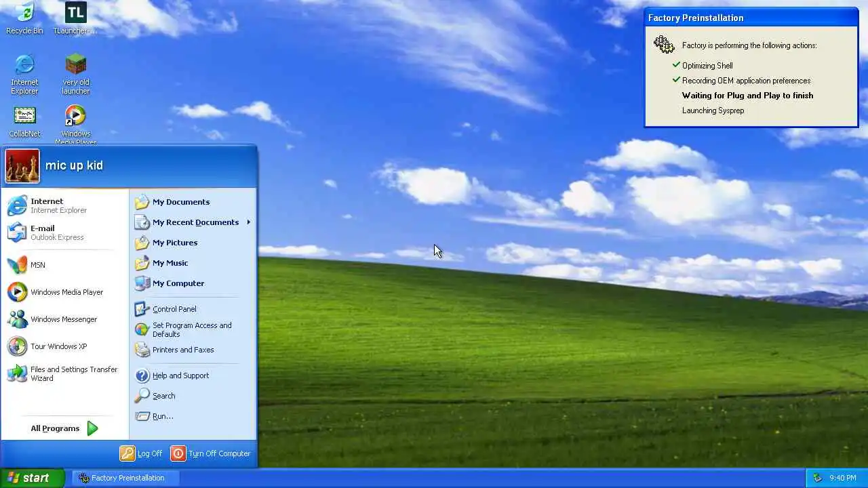Open My Computer
Image resolution: width=868 pixels, height=488 pixels.
pyautogui.click(x=193, y=283)
